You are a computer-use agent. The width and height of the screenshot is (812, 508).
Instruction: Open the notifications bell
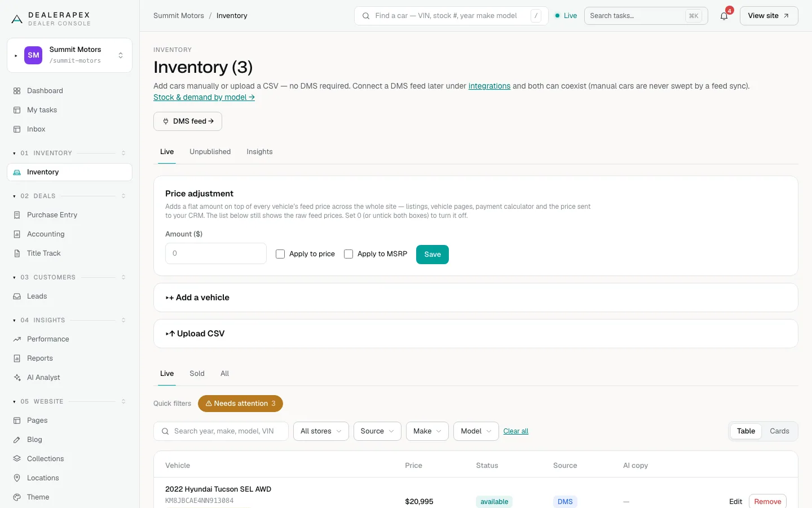coord(724,16)
